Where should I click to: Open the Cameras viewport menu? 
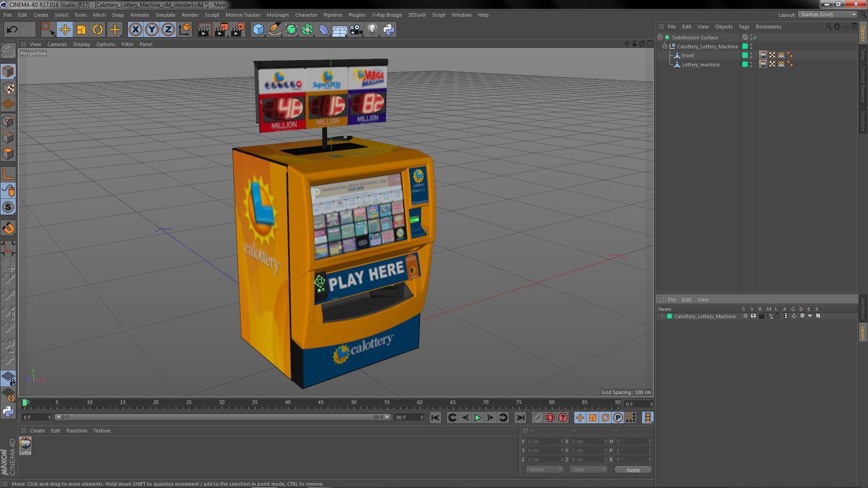click(57, 44)
